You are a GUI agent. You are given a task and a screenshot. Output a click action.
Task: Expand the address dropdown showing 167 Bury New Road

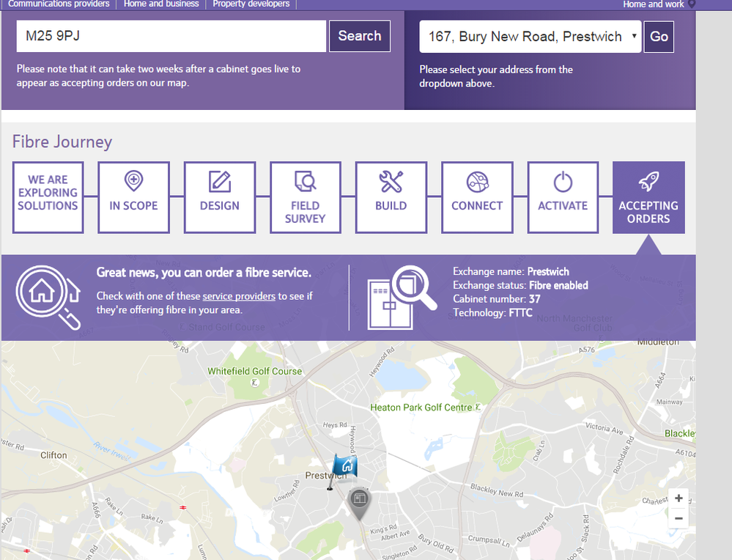point(530,37)
